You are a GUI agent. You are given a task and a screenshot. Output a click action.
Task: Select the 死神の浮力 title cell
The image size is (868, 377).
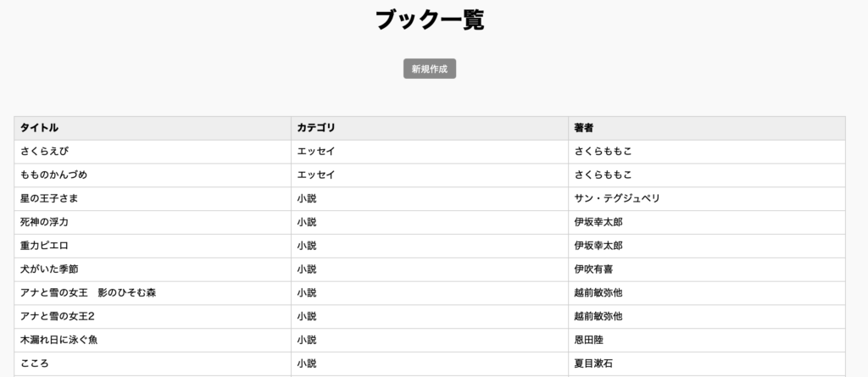pos(153,222)
